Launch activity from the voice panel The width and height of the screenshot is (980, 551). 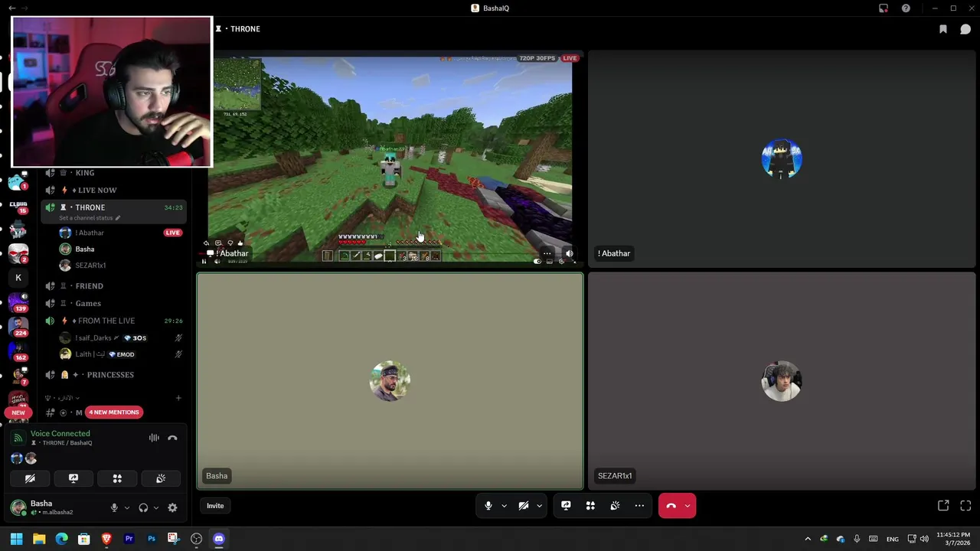click(x=117, y=478)
